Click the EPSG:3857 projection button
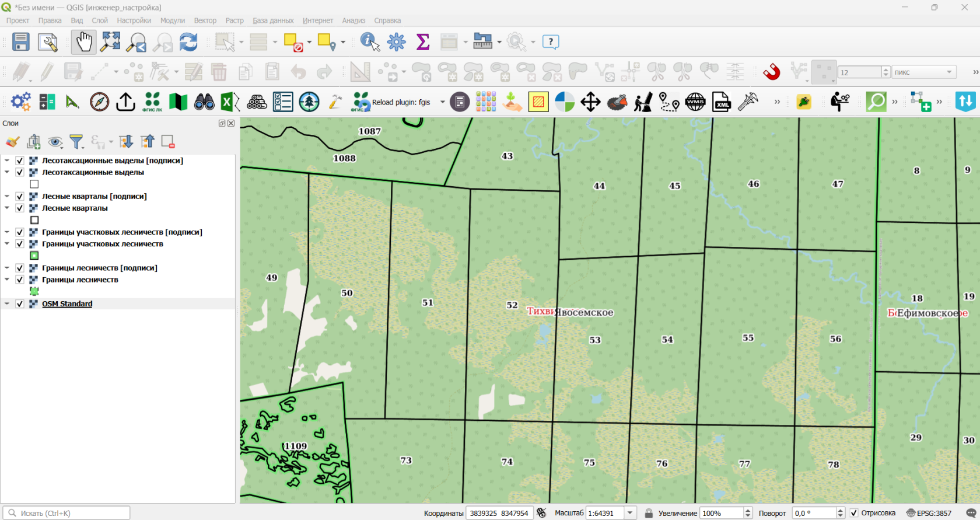Screen dimensions: 980x520 tap(929, 513)
